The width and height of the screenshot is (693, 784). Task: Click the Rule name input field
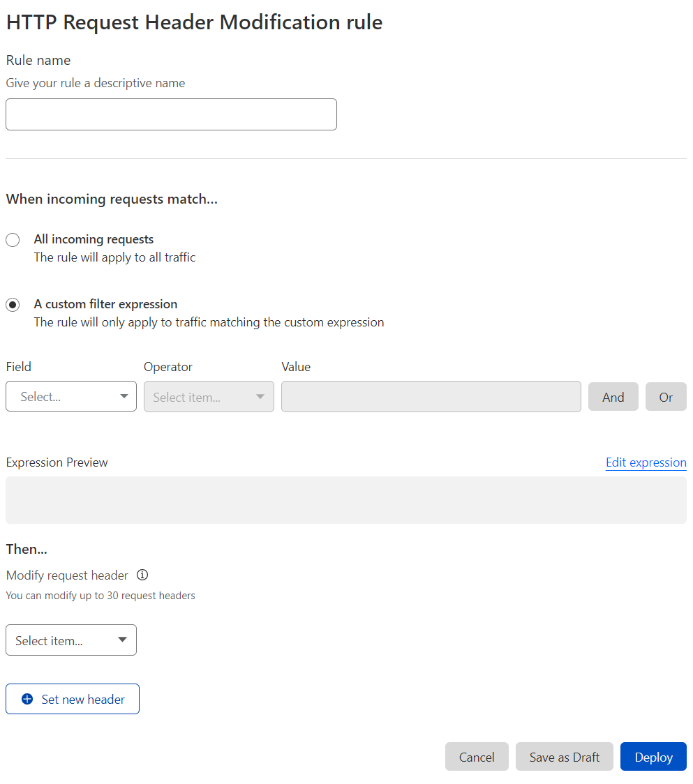[171, 114]
